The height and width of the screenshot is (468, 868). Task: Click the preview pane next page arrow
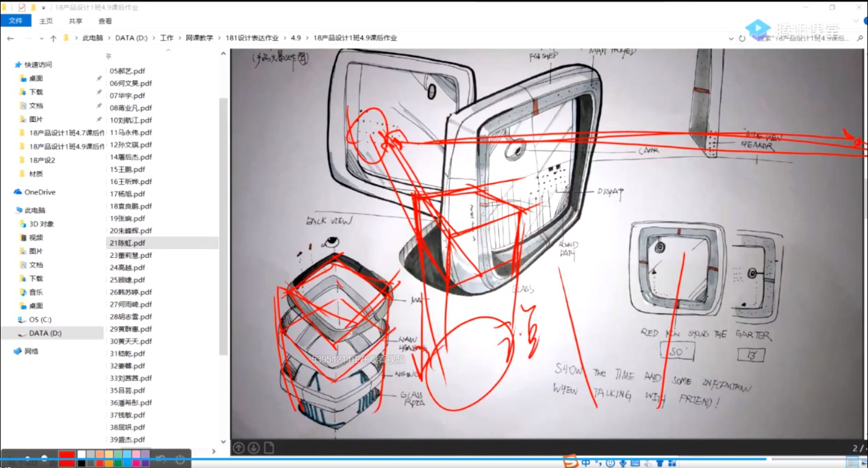click(253, 448)
